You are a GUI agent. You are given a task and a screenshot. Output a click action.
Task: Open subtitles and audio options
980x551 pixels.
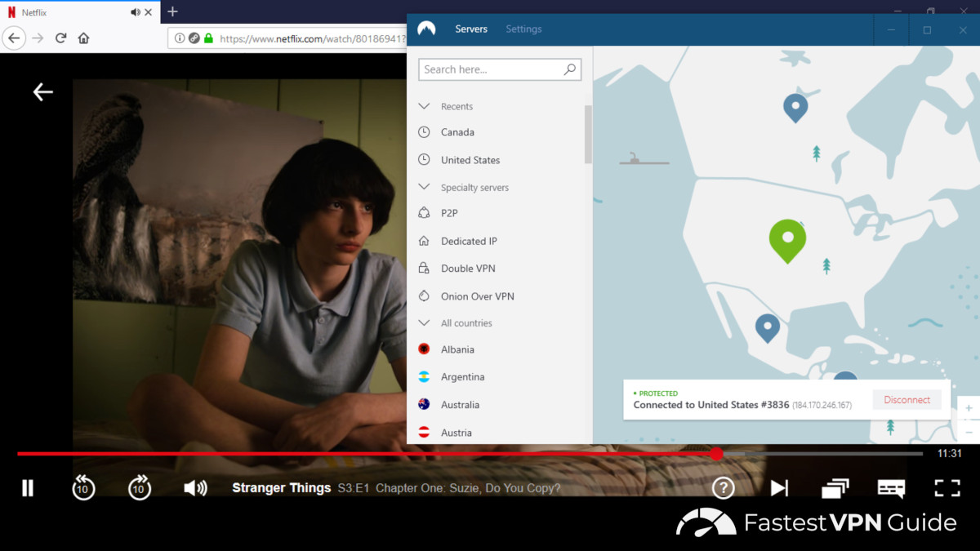891,488
